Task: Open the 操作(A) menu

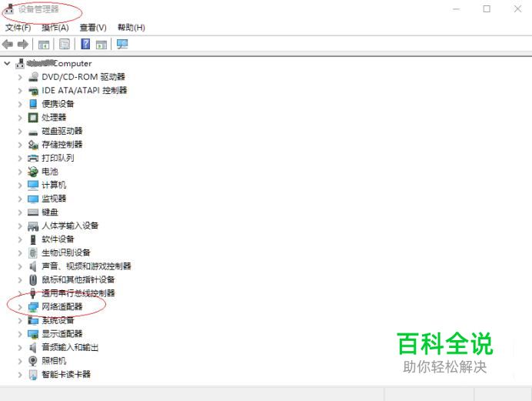Action: pos(55,28)
